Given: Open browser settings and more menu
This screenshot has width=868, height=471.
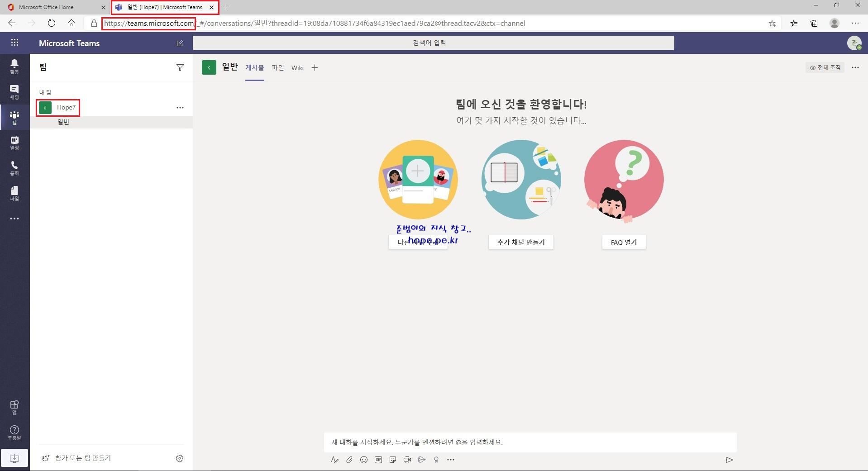Looking at the screenshot, I should point(855,24).
